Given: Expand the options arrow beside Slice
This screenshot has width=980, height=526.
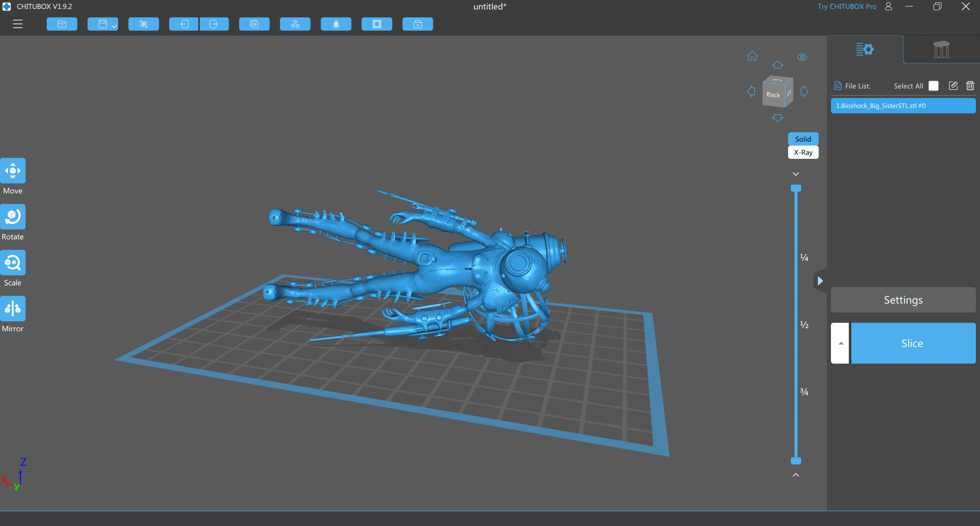Looking at the screenshot, I should (841, 343).
